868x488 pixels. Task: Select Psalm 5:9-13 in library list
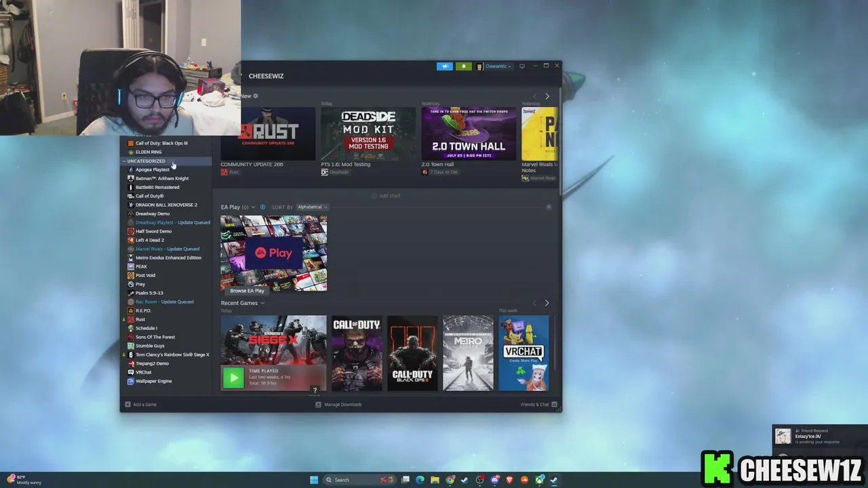point(149,293)
